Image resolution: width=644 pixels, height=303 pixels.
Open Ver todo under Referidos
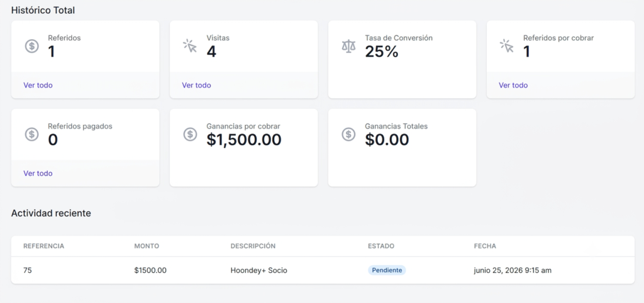pyautogui.click(x=38, y=85)
